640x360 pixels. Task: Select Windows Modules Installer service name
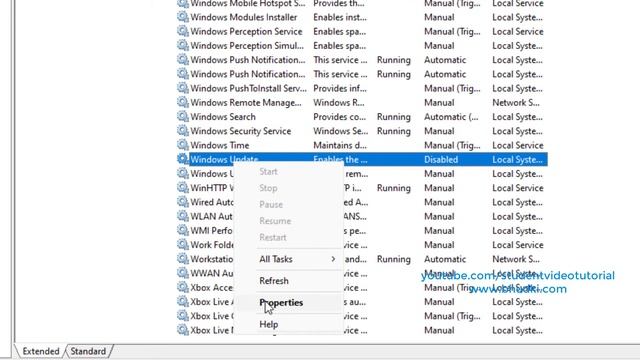(244, 17)
